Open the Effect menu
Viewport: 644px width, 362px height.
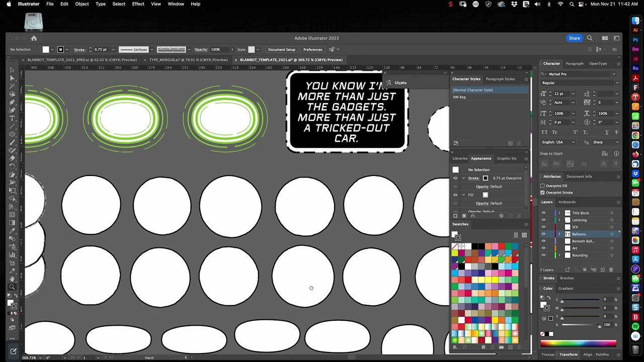point(138,4)
